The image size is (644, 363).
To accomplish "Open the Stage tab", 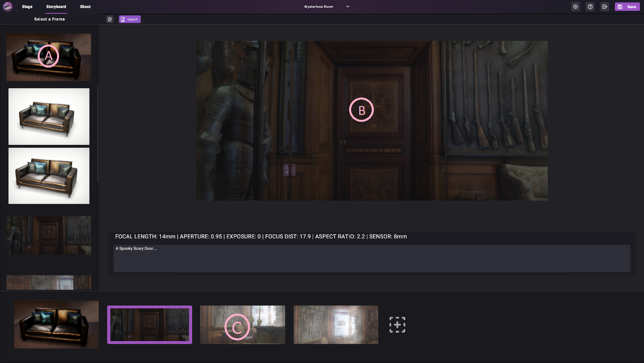I will pyautogui.click(x=27, y=6).
